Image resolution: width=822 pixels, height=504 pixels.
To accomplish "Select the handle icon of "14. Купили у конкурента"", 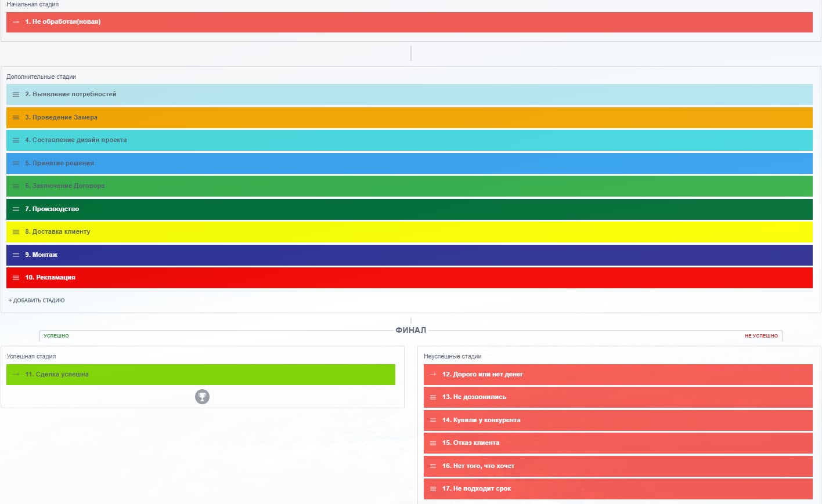I will (x=433, y=420).
